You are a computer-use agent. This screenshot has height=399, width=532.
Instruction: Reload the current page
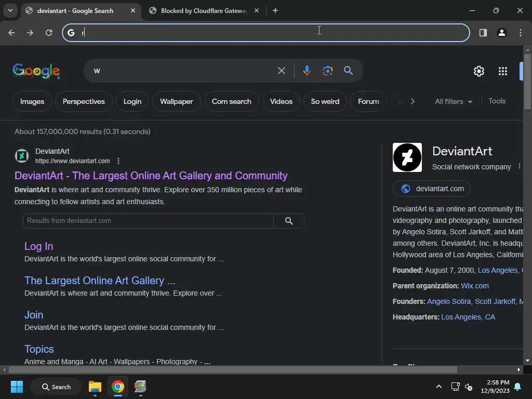49,33
